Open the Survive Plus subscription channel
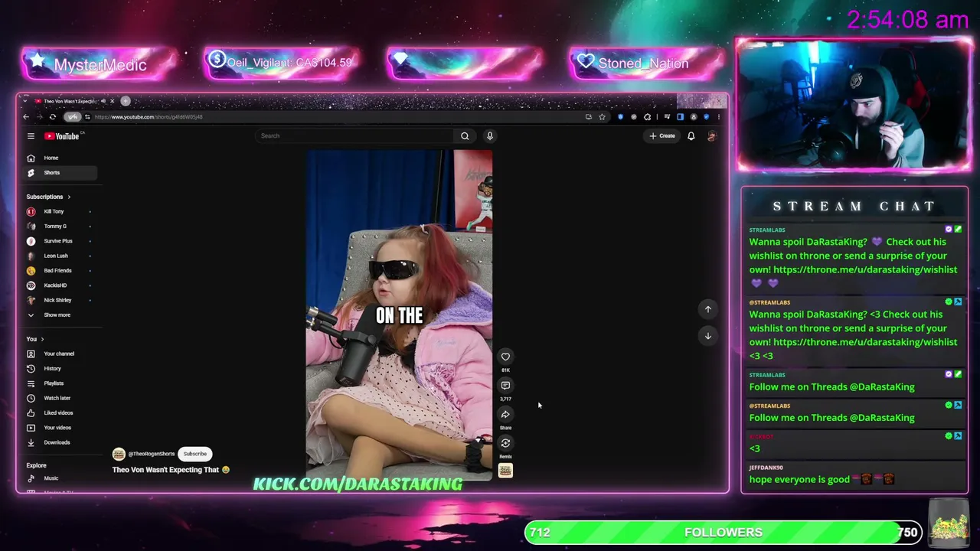980x551 pixels. [61, 241]
